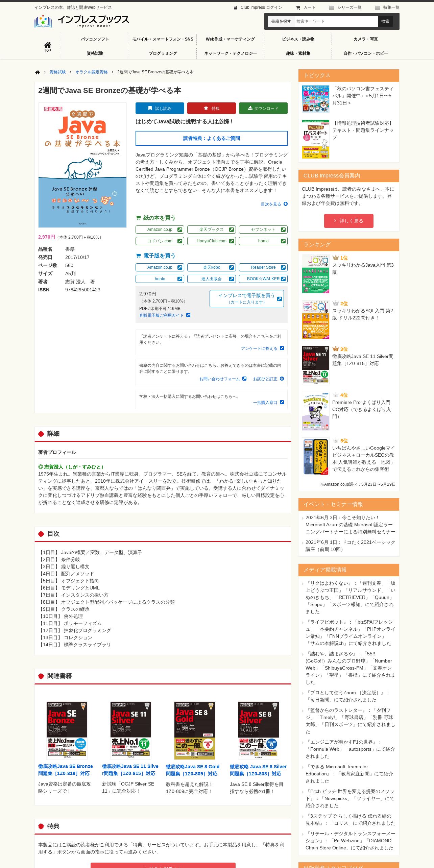Screen dimensions: 434x868
Task: Open the TOP home icon in navigation
Action: point(48,47)
